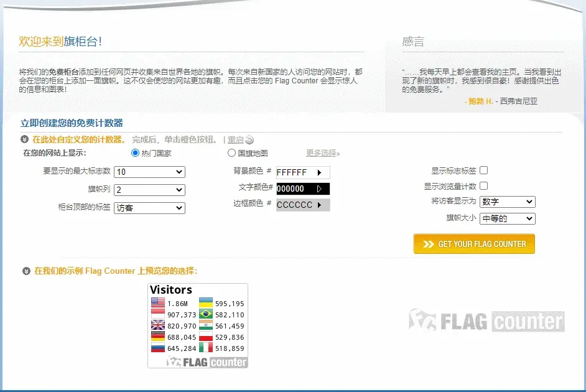Open the 旗帜大小 dropdown showing 中等的
The width and height of the screenshot is (586, 392).
tap(508, 218)
